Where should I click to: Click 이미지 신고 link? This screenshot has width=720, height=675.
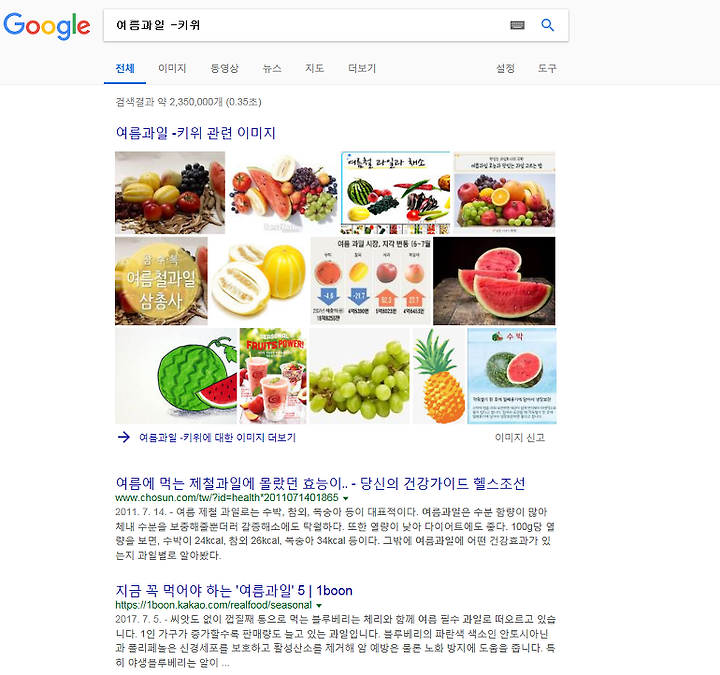tap(520, 438)
